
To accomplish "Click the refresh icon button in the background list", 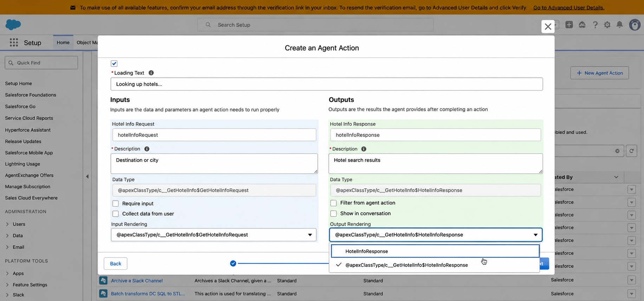I will [631, 151].
